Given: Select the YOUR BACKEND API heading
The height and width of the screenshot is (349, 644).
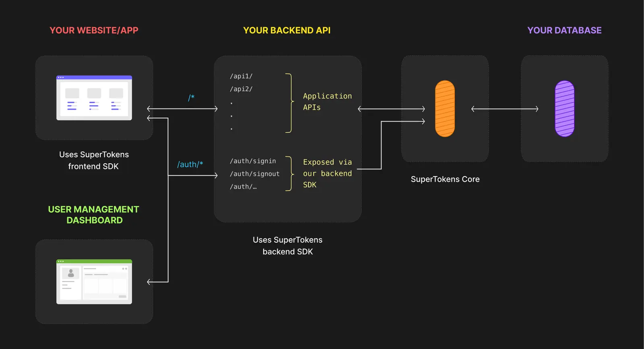Looking at the screenshot, I should click(287, 30).
